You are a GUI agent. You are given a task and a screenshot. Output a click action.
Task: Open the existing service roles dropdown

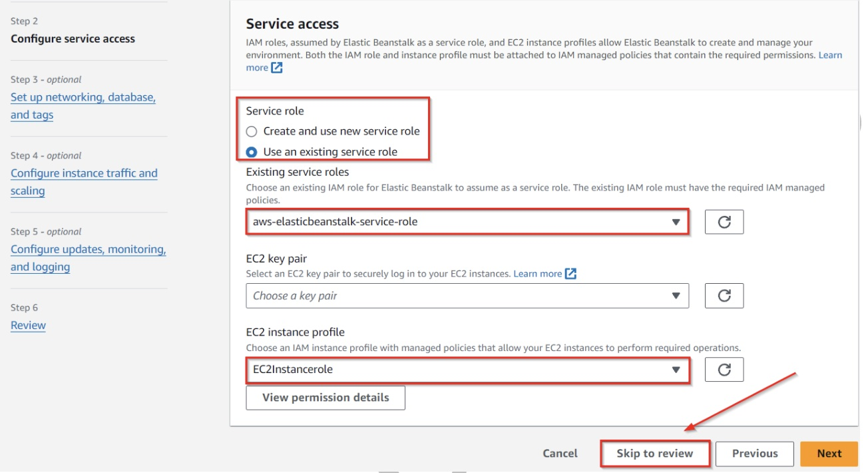pos(467,222)
